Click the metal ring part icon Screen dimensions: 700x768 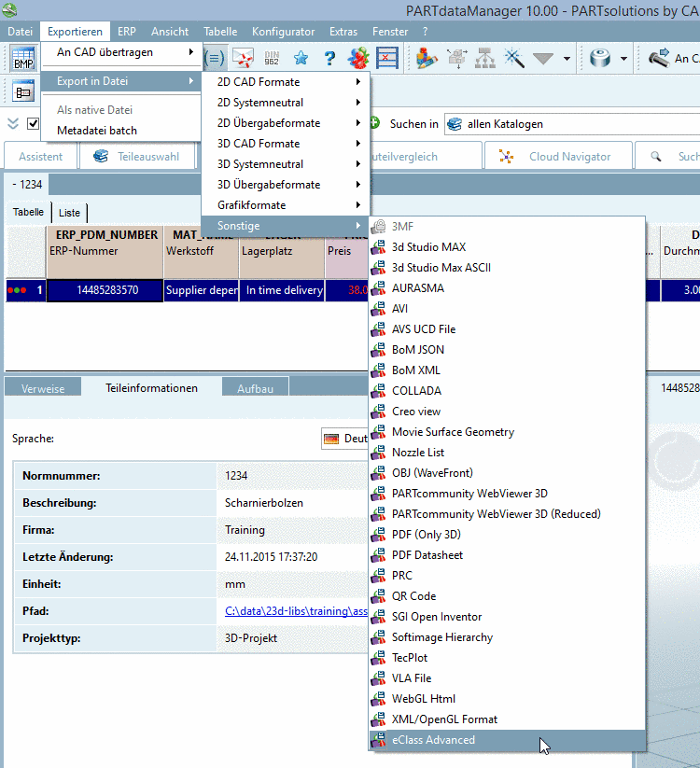tap(600, 58)
